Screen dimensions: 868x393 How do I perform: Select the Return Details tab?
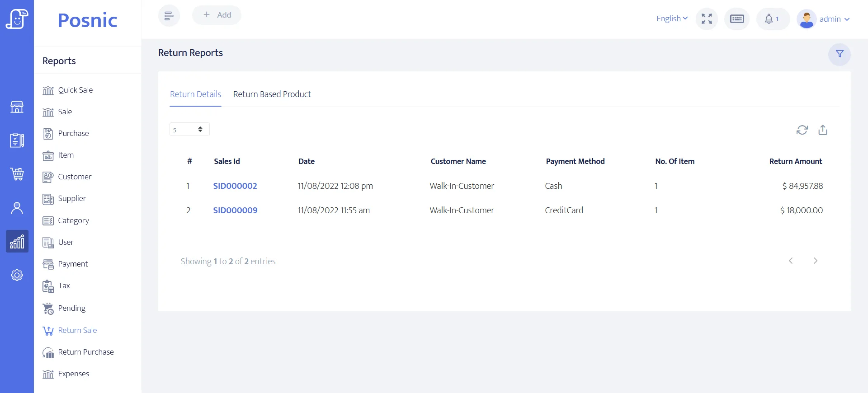click(195, 94)
